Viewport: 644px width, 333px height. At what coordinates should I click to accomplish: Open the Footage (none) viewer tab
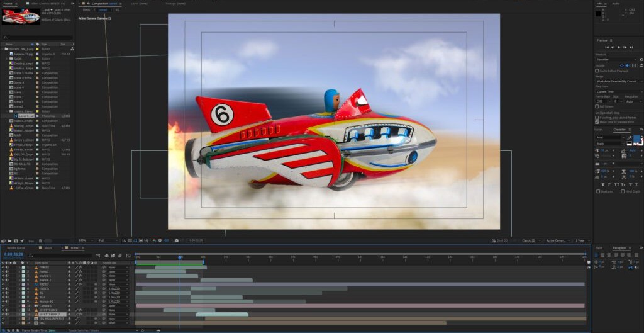pos(175,3)
